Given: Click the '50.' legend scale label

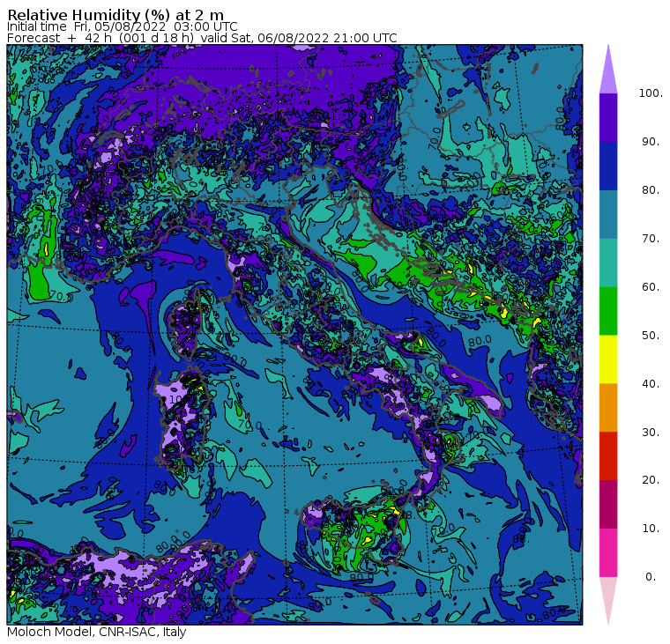Looking at the screenshot, I should (651, 336).
